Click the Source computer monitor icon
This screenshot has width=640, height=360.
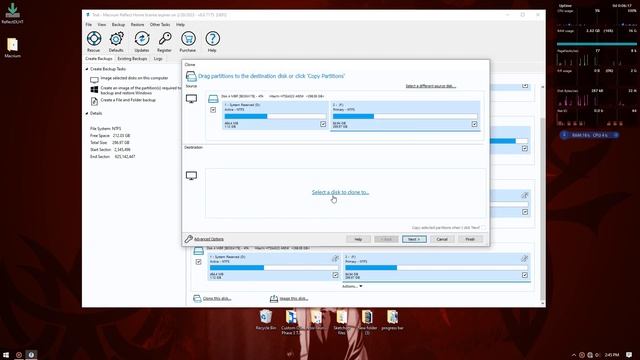(191, 99)
